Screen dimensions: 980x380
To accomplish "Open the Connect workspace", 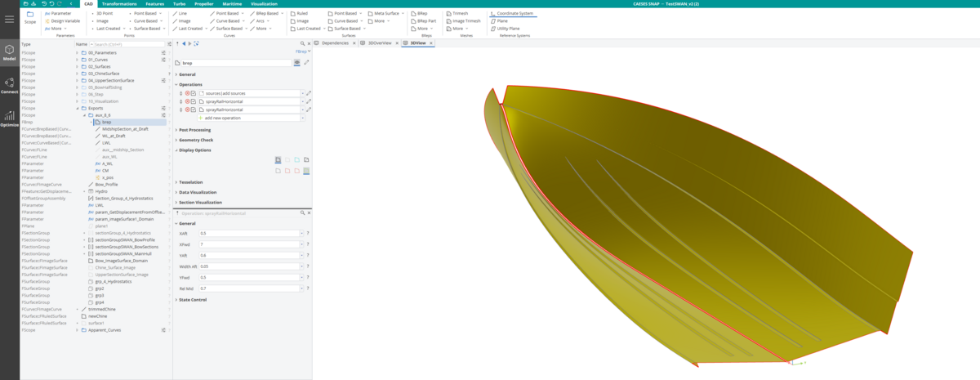I will pos(9,86).
